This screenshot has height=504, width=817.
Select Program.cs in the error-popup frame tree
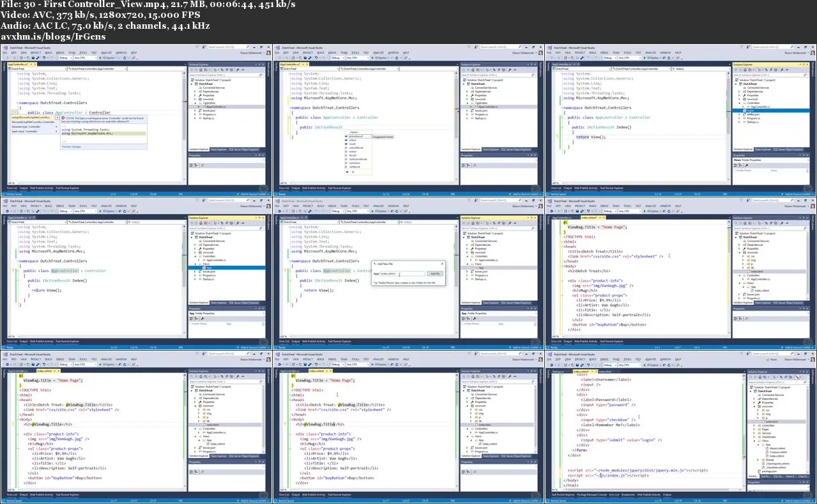[x=209, y=114]
